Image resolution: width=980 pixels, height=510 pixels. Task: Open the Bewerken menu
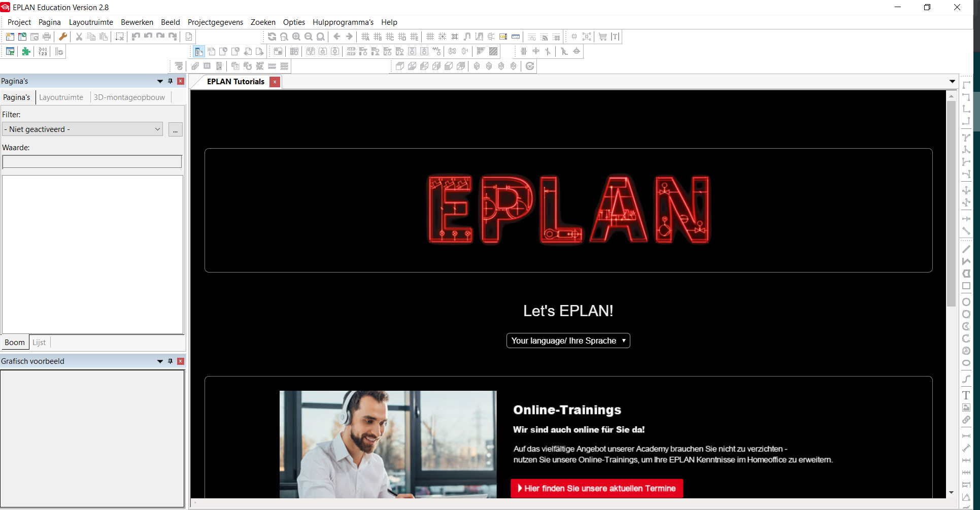tap(137, 22)
